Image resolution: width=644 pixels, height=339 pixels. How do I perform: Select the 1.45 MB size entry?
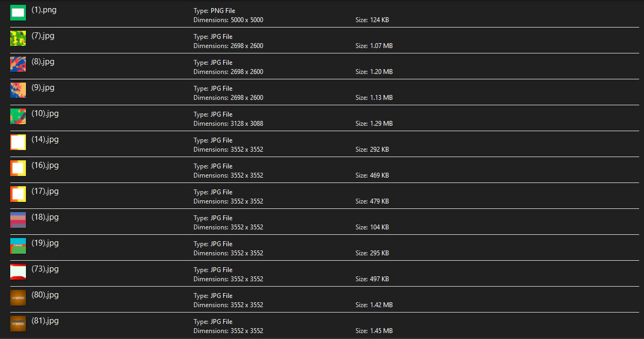(381, 331)
